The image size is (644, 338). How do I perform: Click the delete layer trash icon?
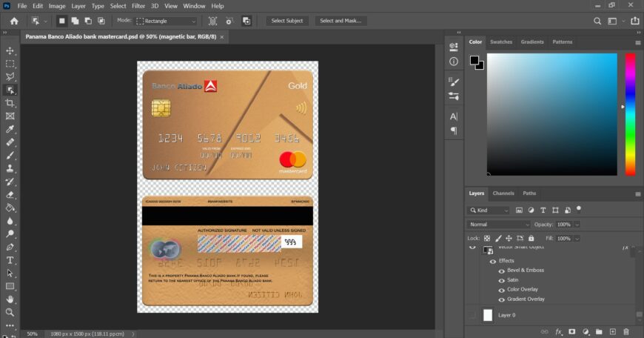[x=626, y=331]
